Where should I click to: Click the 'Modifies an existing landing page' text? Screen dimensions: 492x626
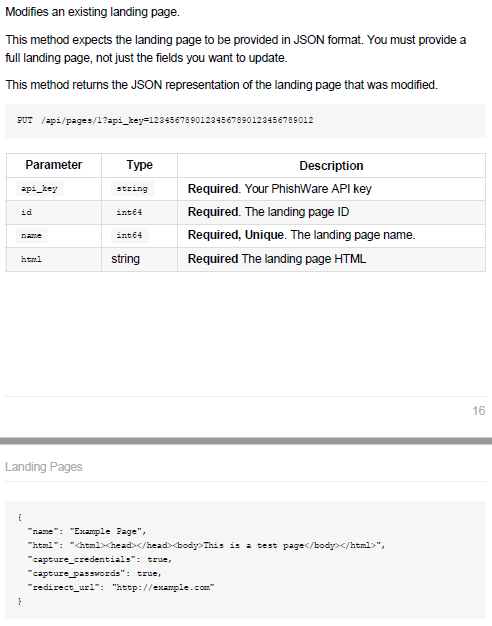click(92, 12)
